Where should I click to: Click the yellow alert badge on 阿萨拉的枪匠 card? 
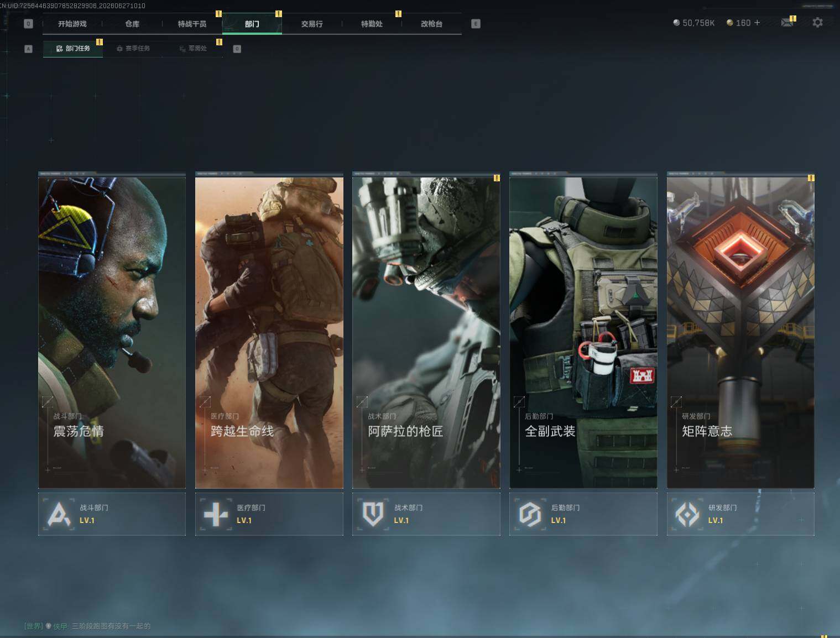(497, 178)
